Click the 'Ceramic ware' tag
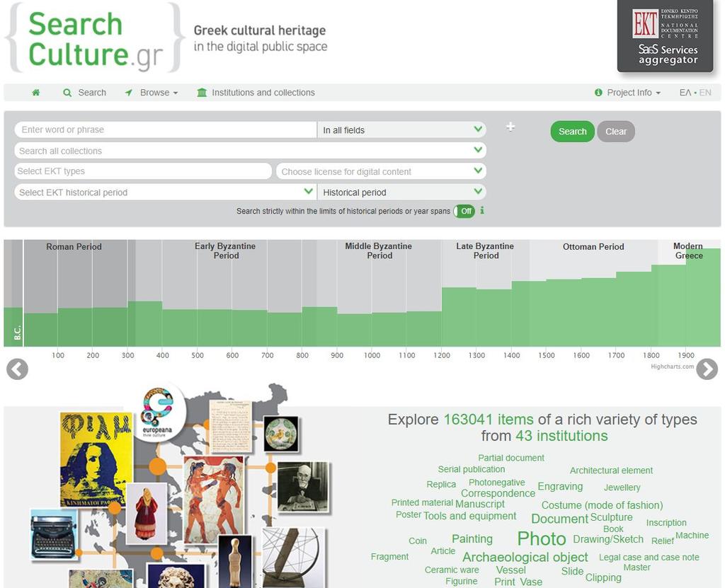Viewport: 725px width, 588px height. point(452,570)
